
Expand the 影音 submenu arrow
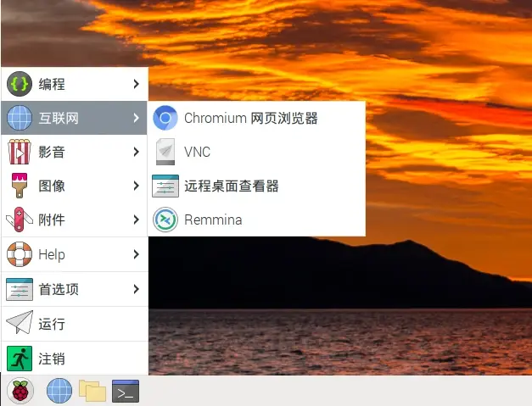click(x=136, y=152)
